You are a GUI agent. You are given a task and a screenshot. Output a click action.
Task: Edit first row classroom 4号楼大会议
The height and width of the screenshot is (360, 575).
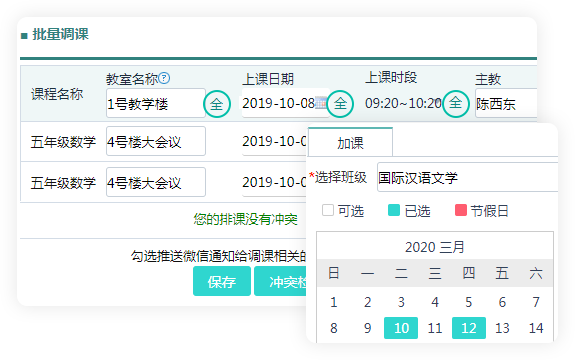tap(156, 141)
